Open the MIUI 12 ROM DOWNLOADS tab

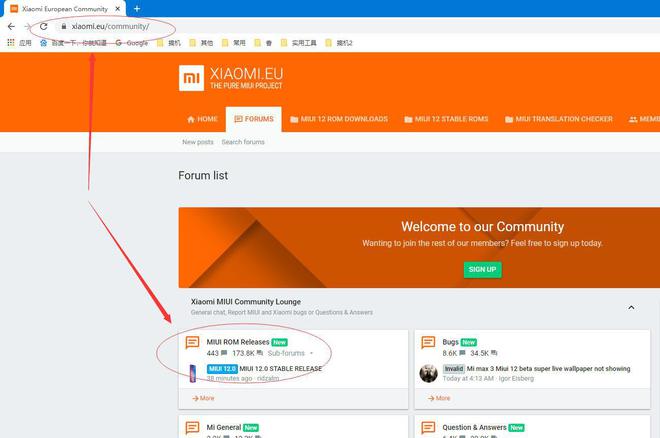click(x=338, y=119)
